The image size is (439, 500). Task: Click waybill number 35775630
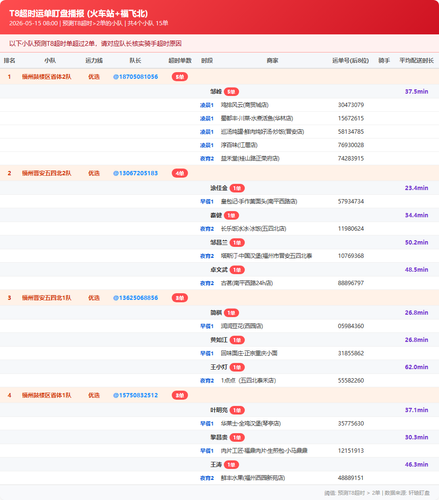click(x=351, y=424)
